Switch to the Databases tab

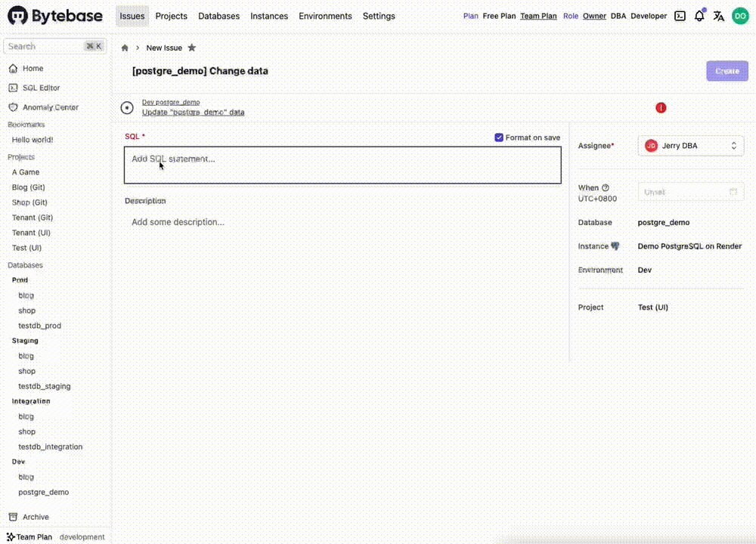click(x=218, y=15)
